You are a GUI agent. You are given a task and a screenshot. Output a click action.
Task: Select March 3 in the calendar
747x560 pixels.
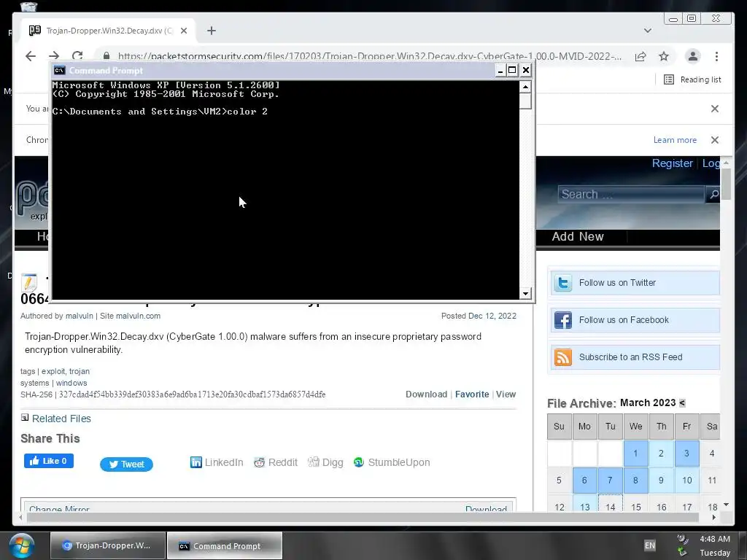click(686, 454)
